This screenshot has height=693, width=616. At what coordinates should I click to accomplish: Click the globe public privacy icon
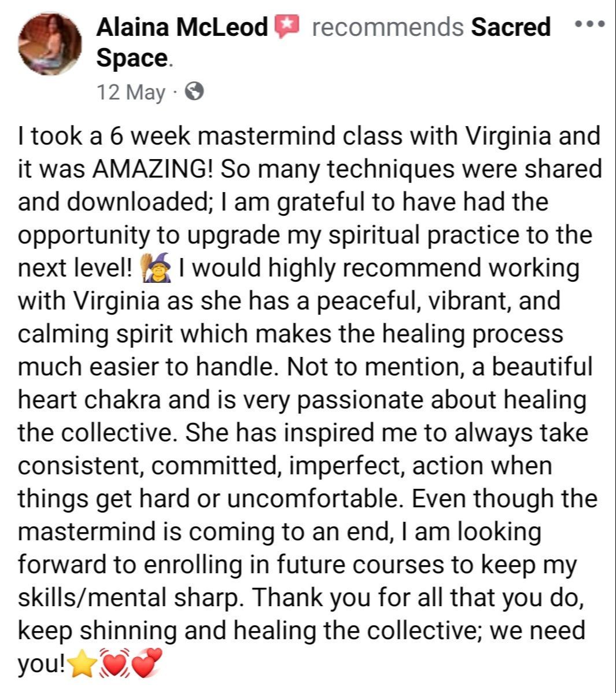point(196,91)
